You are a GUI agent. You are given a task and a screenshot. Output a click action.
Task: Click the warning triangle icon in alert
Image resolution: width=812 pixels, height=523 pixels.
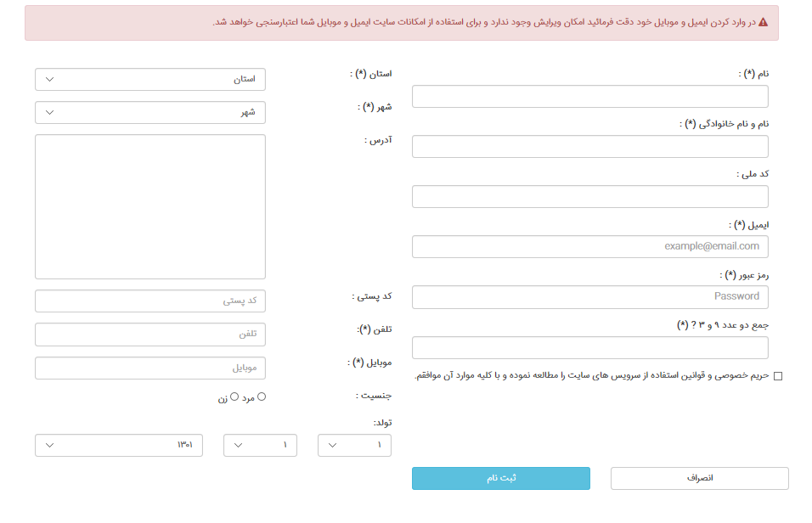tap(763, 22)
